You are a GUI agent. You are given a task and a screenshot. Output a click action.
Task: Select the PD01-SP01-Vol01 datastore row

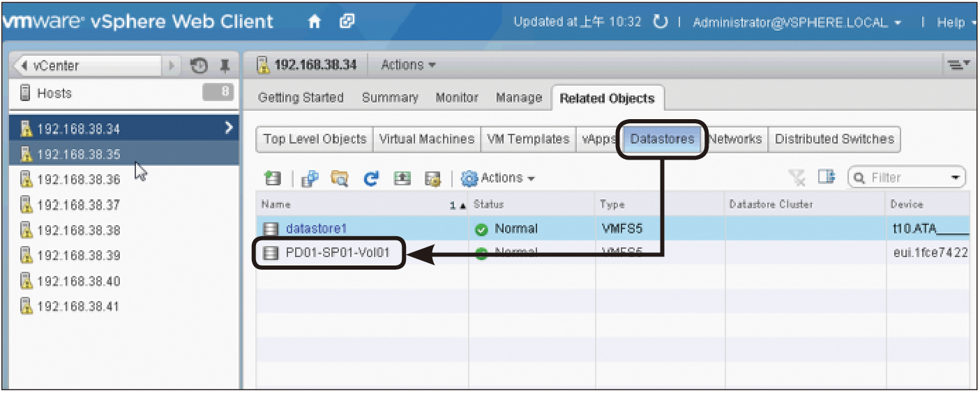pos(612,253)
